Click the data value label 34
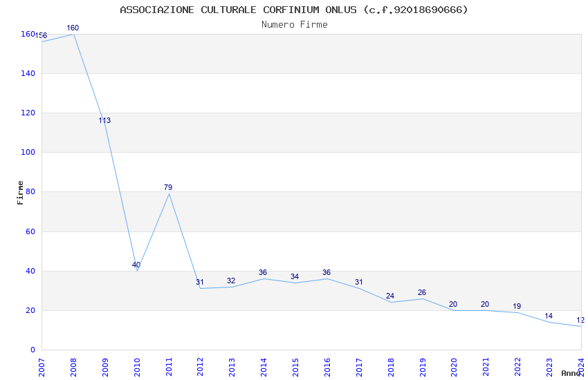The image size is (588, 380). [295, 276]
